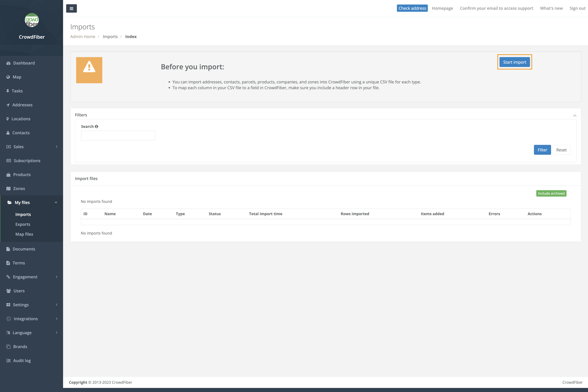
Task: Open the Audit log list icon
Action: tap(8, 360)
